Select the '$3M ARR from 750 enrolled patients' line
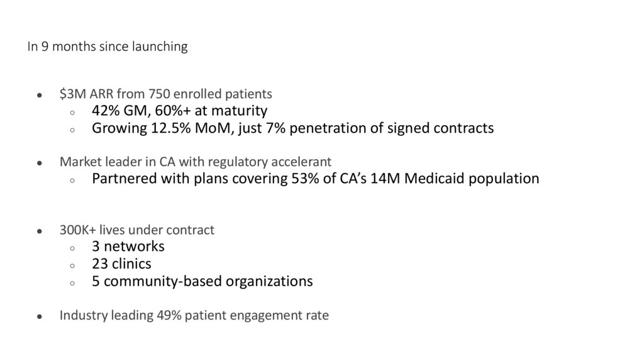The height and width of the screenshot is (361, 644). (x=166, y=94)
